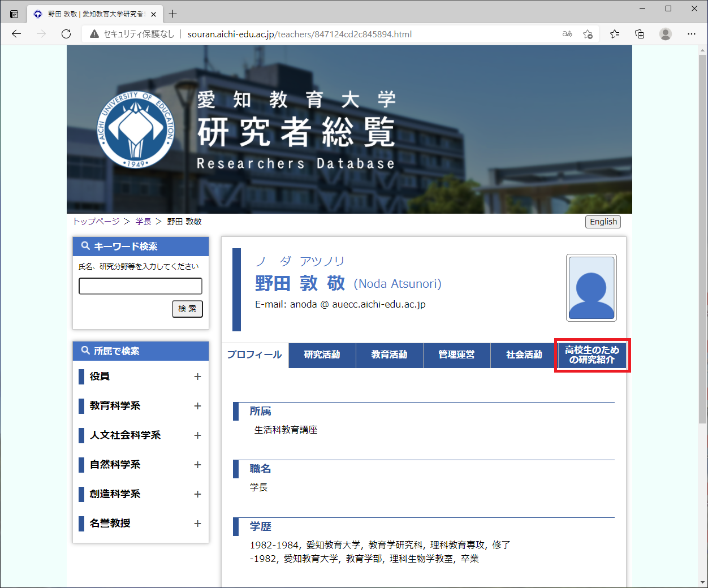Click the researcher profile photo placeholder

[592, 288]
